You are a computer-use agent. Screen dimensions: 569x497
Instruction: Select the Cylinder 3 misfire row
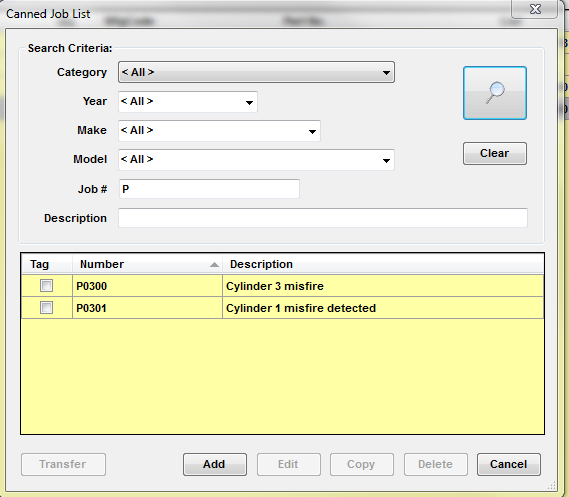pos(282,286)
